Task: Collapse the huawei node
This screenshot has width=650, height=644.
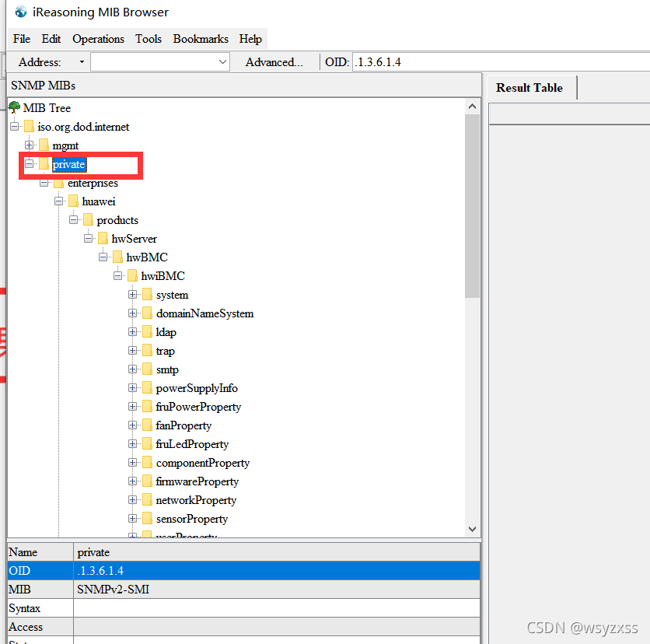Action: [59, 201]
